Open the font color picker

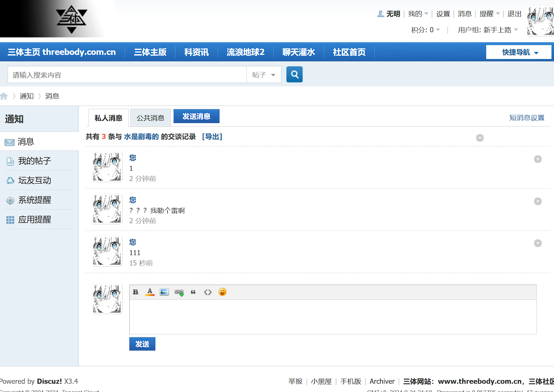pyautogui.click(x=150, y=292)
